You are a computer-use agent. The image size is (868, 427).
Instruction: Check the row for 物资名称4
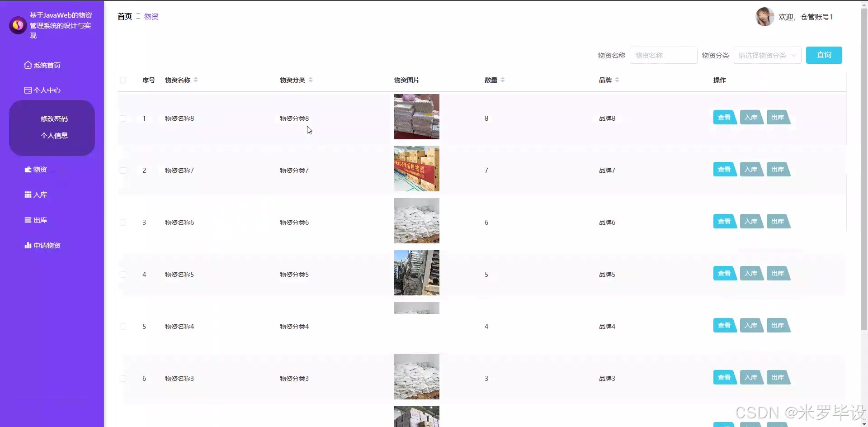click(123, 327)
